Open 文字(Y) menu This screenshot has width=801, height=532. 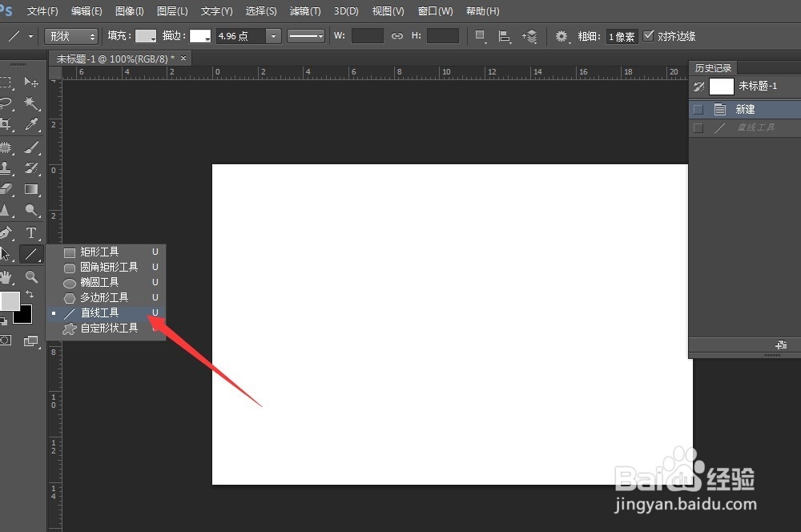(216, 10)
